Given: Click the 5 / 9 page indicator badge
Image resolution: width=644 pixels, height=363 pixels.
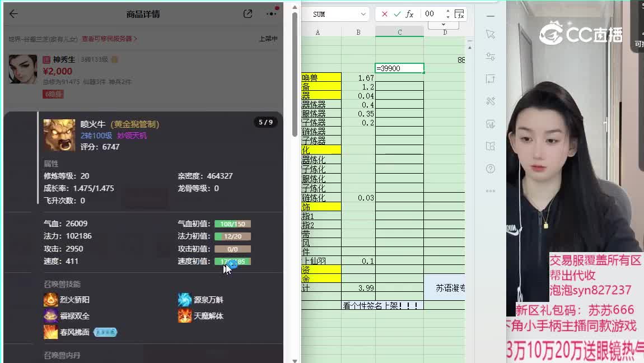Looking at the screenshot, I should (x=265, y=122).
